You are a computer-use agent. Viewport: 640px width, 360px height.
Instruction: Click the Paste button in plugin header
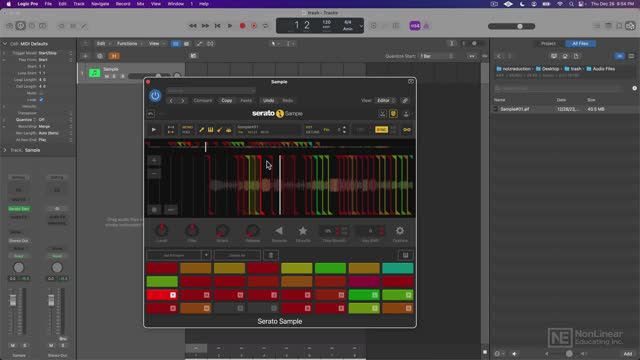246,100
